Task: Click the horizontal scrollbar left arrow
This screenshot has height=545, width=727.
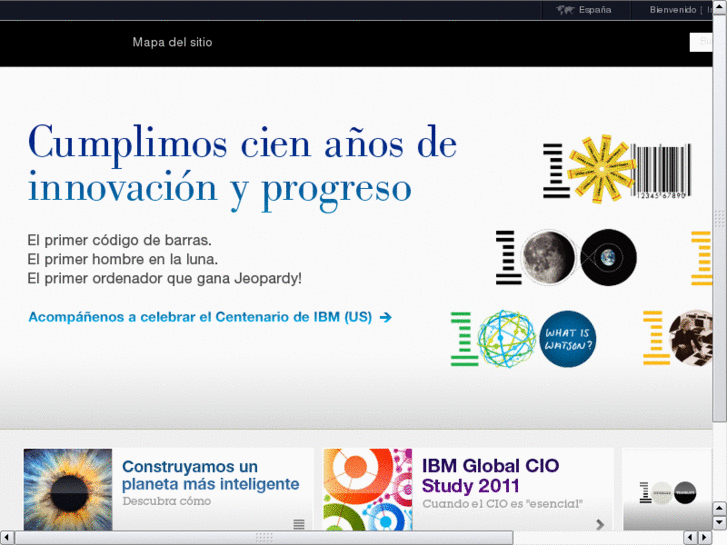Action: [x=6, y=538]
